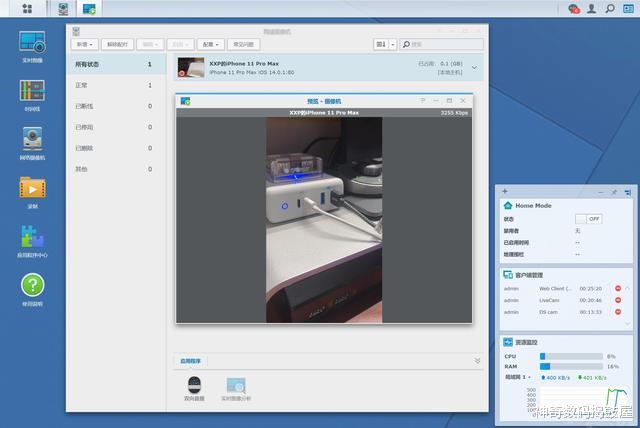The width and height of the screenshot is (640, 428).
Task: Toggle the Home Mode OFF switch
Action: (x=589, y=218)
